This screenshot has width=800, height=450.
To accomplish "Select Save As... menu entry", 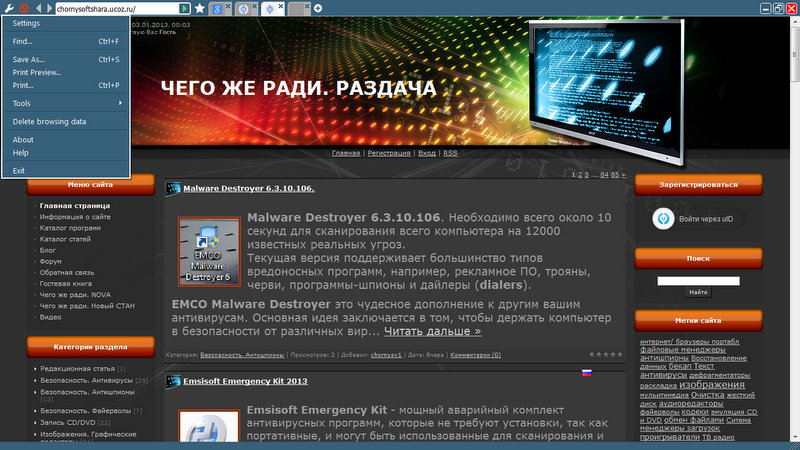I will point(66,59).
